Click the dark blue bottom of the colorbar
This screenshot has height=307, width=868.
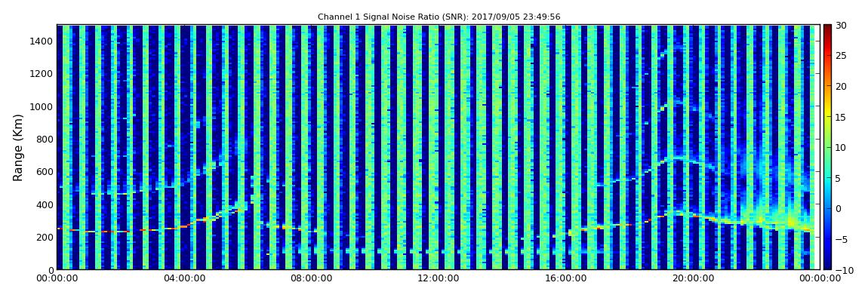(x=827, y=264)
